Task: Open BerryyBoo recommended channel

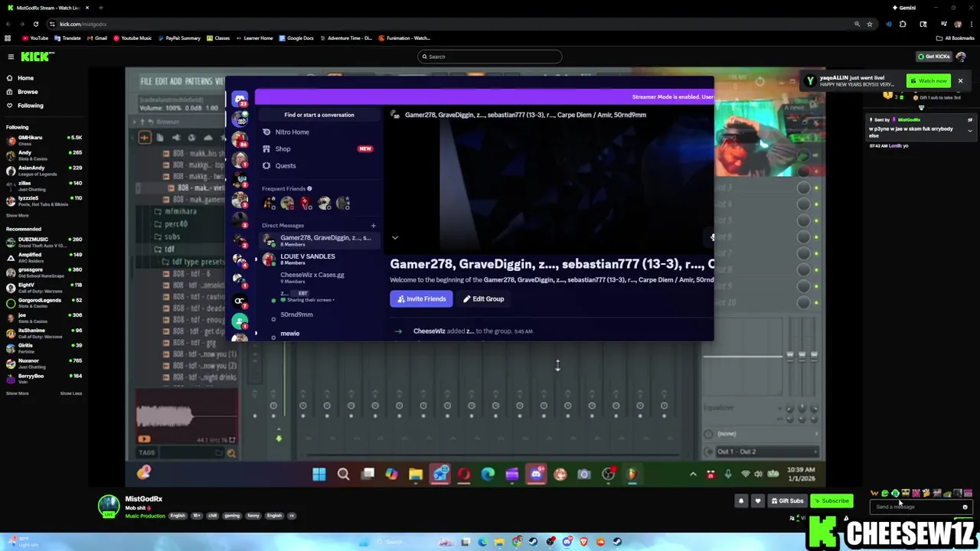Action: point(44,378)
